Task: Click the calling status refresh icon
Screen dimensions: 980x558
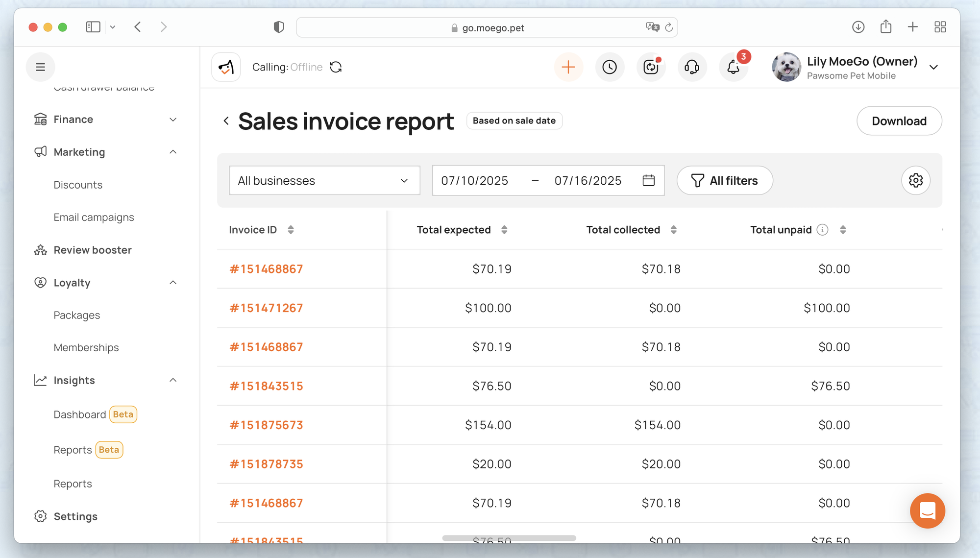Action: tap(336, 67)
